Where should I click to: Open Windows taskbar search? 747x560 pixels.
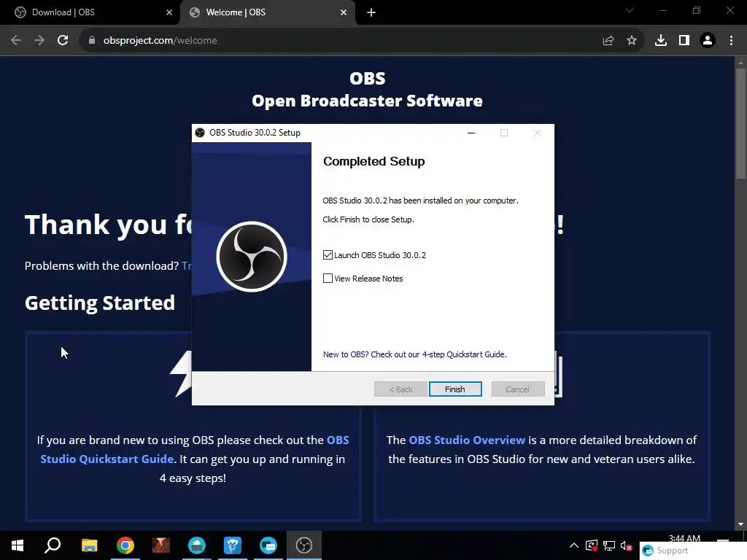coord(53,545)
